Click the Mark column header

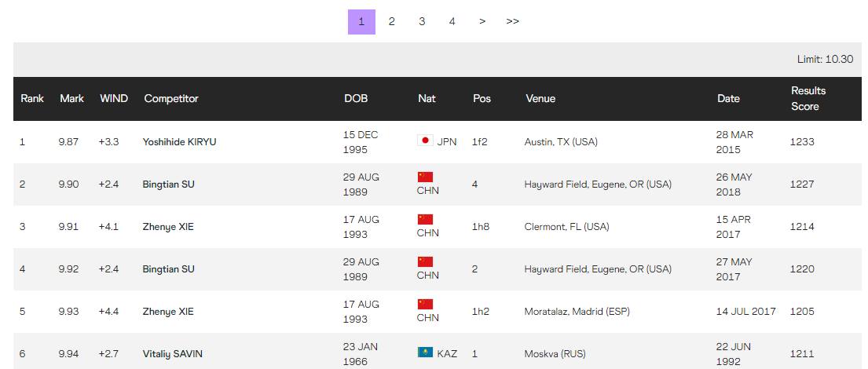[x=72, y=98]
